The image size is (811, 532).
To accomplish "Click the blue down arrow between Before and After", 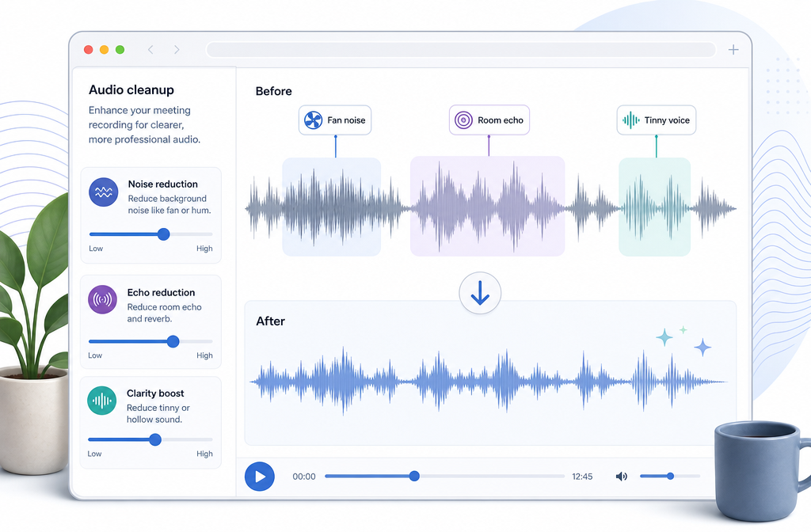I will 480,293.
